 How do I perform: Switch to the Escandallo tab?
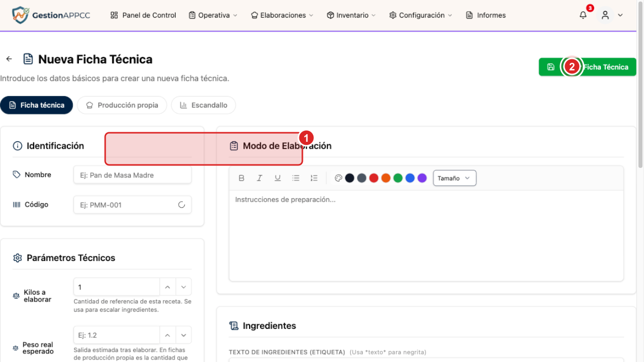pos(203,105)
